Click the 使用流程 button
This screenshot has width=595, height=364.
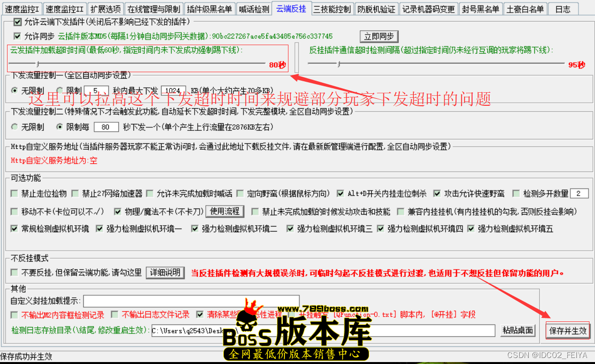[225, 212]
